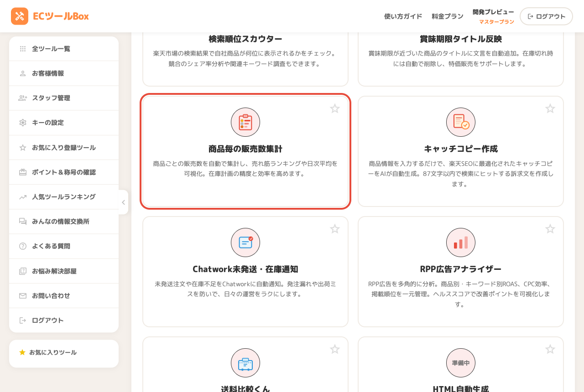Viewport: 584px width, 392px height.
Task: Open the 使い方ガイド link
Action: coord(403,16)
